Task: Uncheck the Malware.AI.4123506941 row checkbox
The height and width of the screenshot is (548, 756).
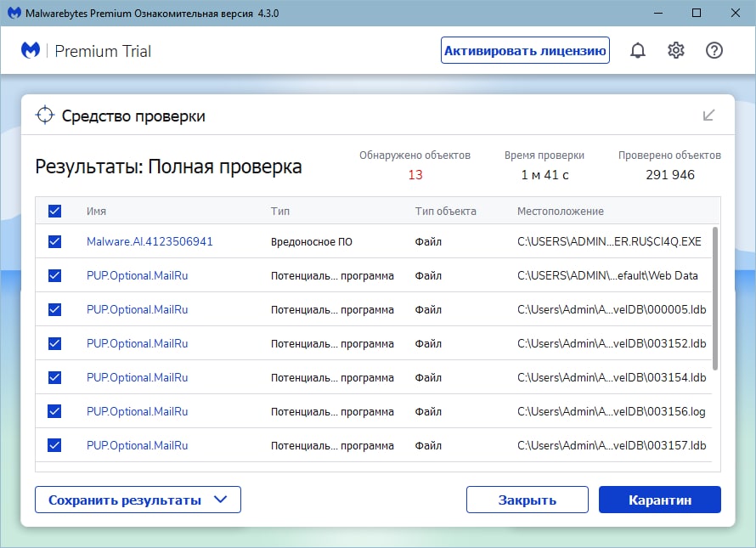Action: pyautogui.click(x=54, y=241)
